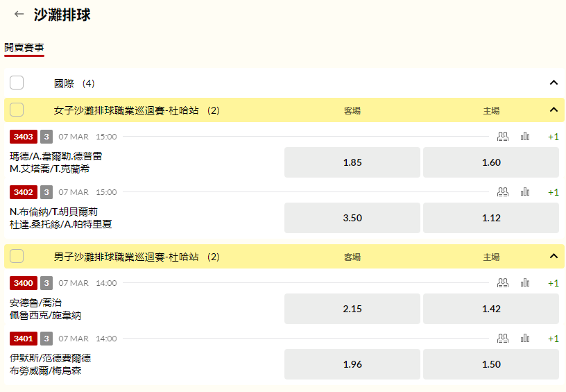
Task: Tick the 女子沙灘排球職業巡迴賽 checkbox
Action: click(x=17, y=110)
